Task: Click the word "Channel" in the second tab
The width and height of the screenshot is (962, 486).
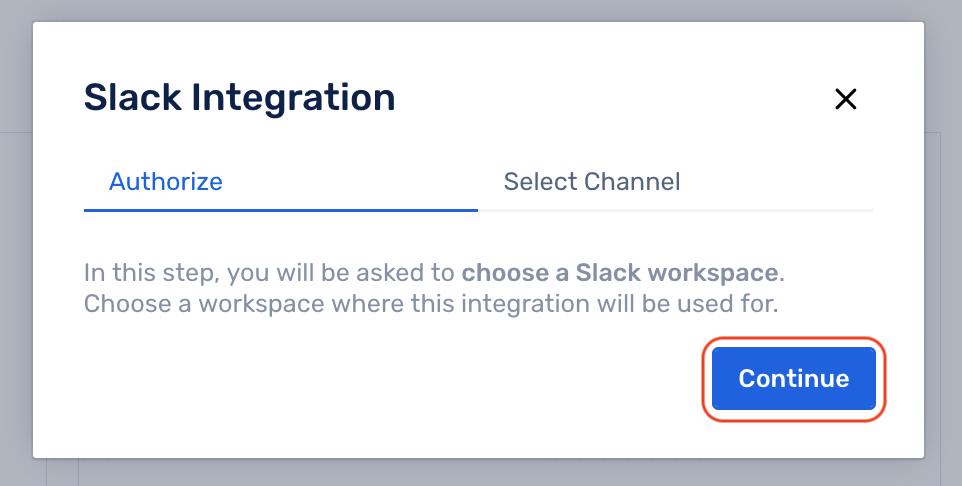Action: click(x=632, y=182)
